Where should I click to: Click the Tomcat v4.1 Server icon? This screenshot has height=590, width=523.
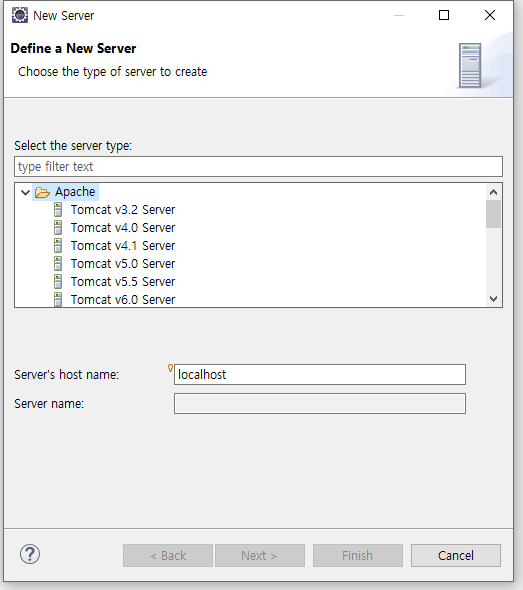pos(58,246)
